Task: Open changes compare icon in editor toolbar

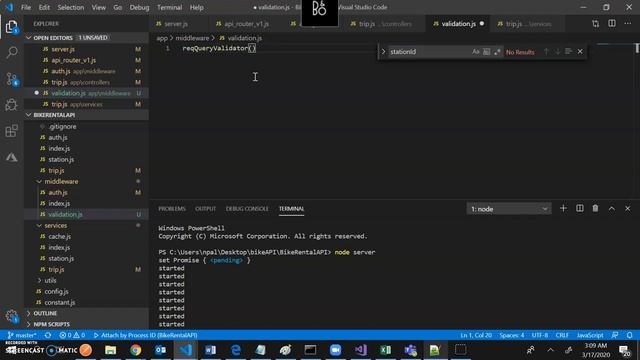Action: tap(596, 24)
